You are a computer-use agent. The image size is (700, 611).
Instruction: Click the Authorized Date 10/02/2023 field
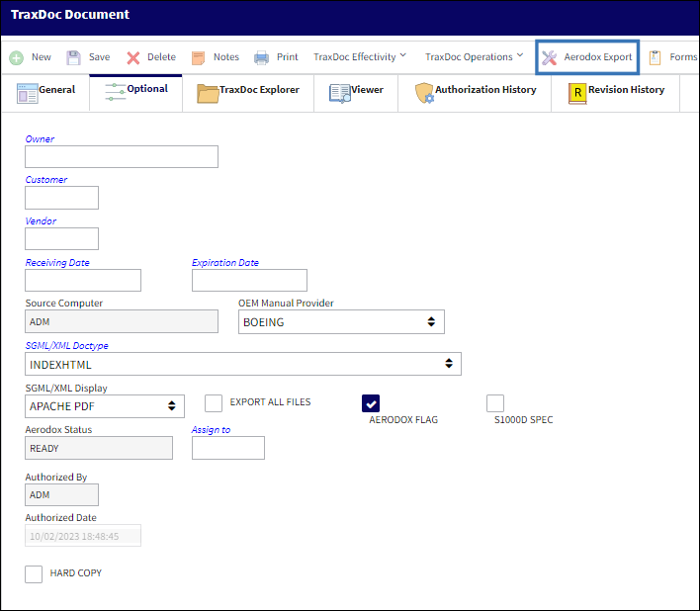pos(83,536)
